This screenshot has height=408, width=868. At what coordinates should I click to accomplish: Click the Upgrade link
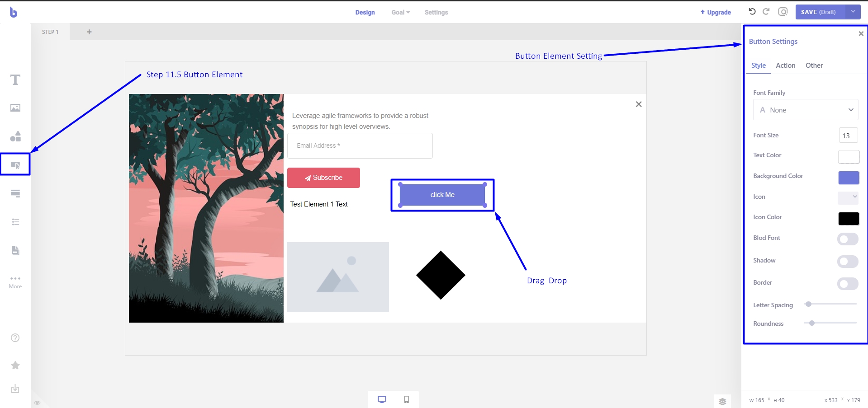(x=716, y=12)
